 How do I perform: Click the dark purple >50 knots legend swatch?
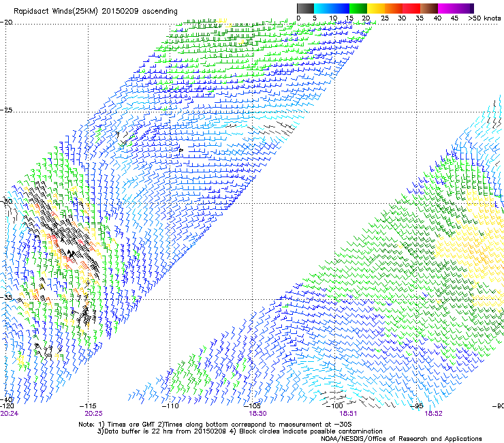tap(471, 8)
